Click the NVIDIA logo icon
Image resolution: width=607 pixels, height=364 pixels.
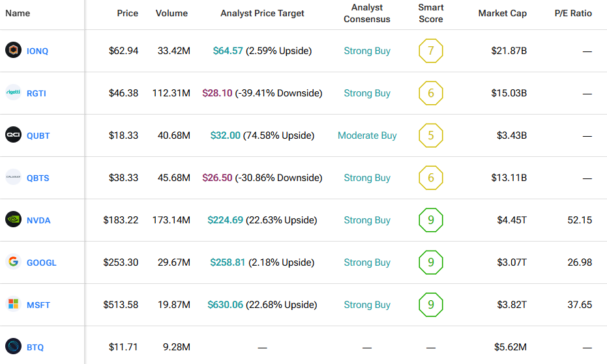pyautogui.click(x=13, y=219)
